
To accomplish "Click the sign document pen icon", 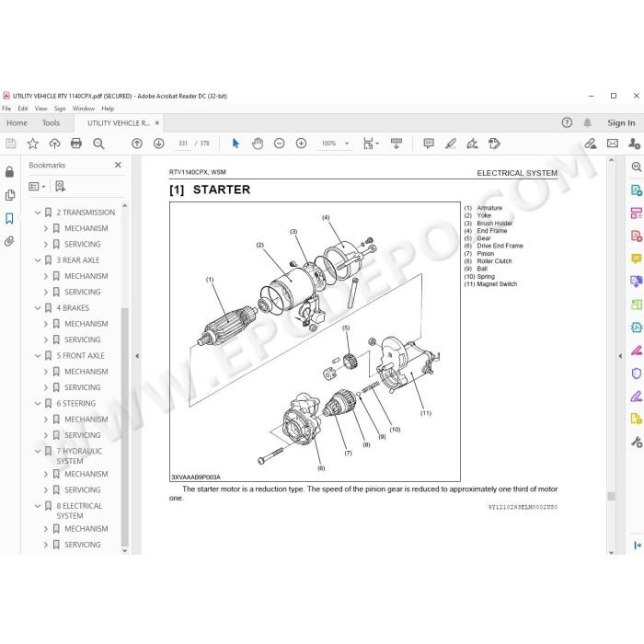I will [x=472, y=144].
